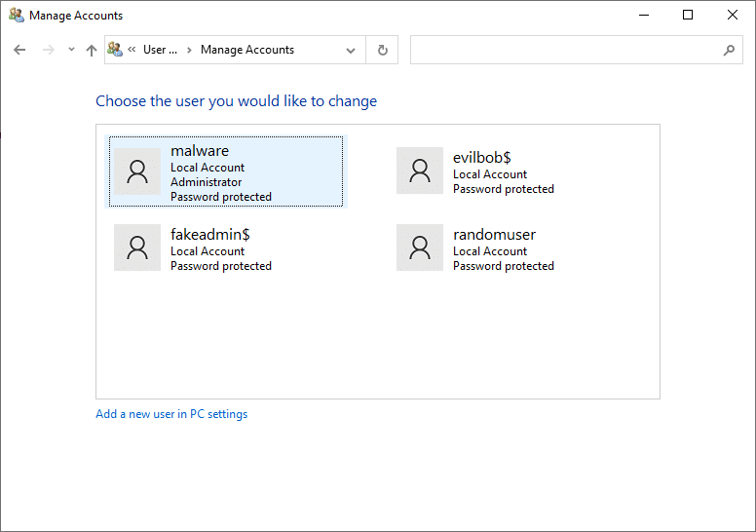This screenshot has width=756, height=532.
Task: Click the search magnifier icon
Action: pos(729,50)
